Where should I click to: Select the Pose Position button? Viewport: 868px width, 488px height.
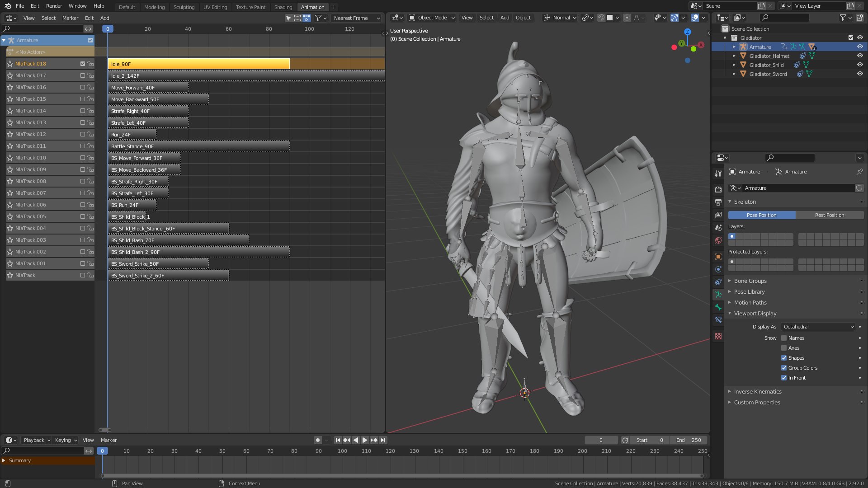[x=762, y=215]
